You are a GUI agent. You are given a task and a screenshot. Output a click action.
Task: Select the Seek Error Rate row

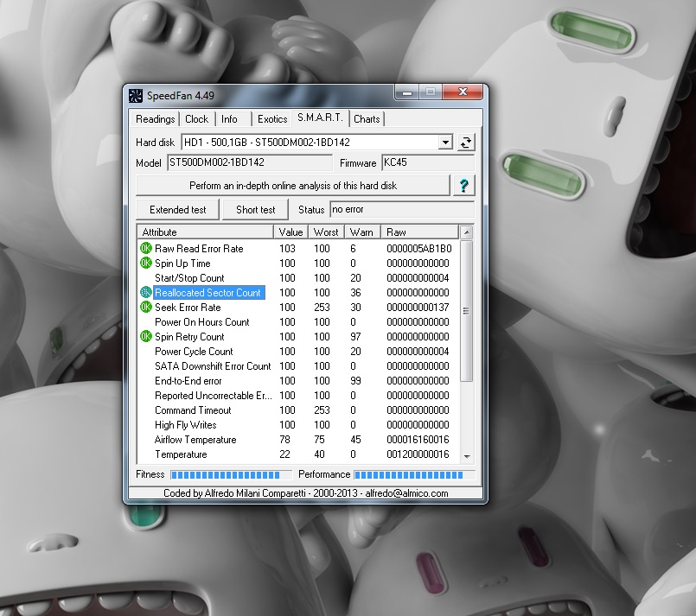tap(297, 307)
